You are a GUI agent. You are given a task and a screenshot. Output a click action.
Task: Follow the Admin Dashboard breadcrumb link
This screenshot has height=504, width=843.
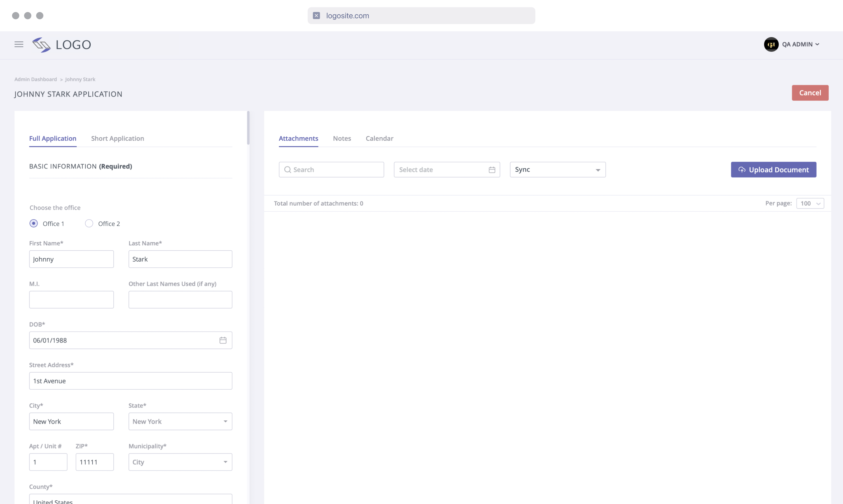pos(35,80)
